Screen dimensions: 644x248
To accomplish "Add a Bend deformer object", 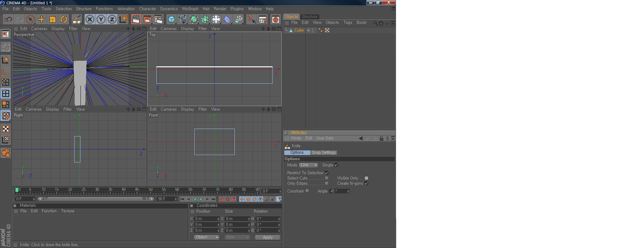I will pos(227,19).
